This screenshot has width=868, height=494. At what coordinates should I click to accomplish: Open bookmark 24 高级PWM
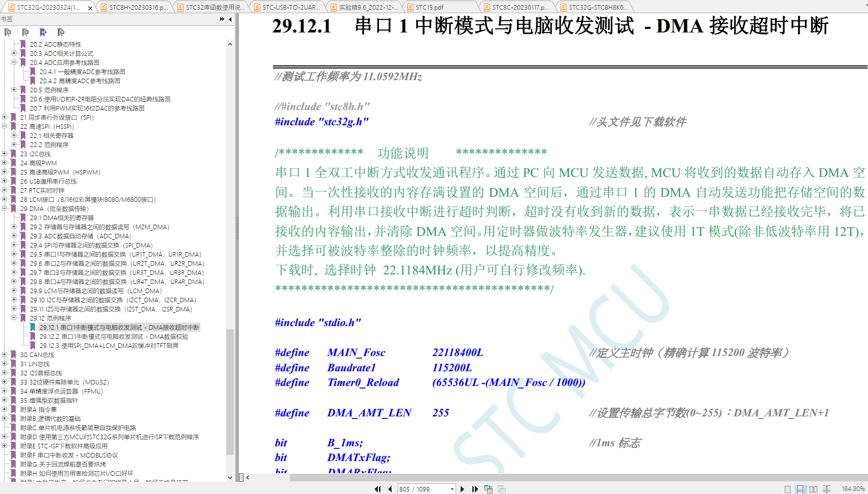pyautogui.click(x=39, y=163)
